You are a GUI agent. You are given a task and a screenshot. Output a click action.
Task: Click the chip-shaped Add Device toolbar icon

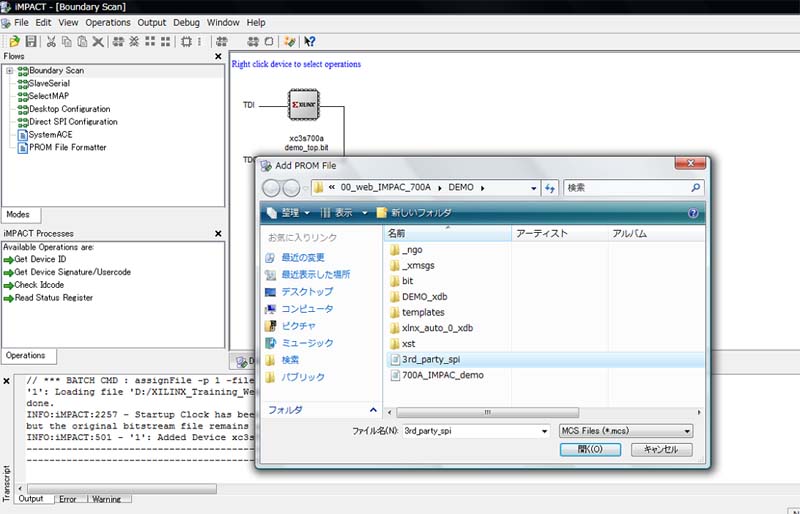(x=186, y=41)
